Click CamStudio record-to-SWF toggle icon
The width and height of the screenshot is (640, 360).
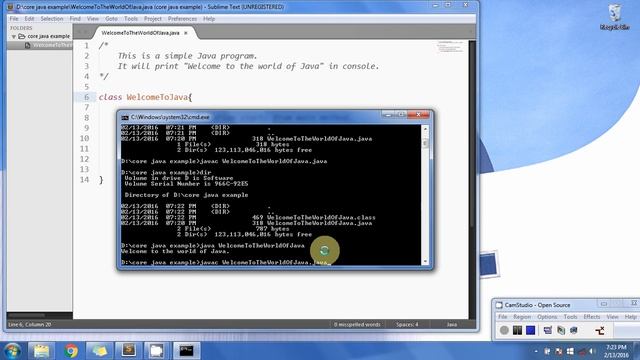tap(574, 330)
